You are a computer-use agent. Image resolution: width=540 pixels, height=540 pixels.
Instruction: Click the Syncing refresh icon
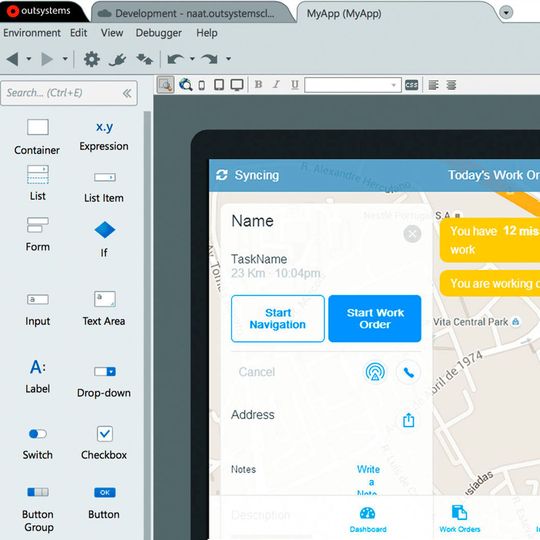click(222, 175)
